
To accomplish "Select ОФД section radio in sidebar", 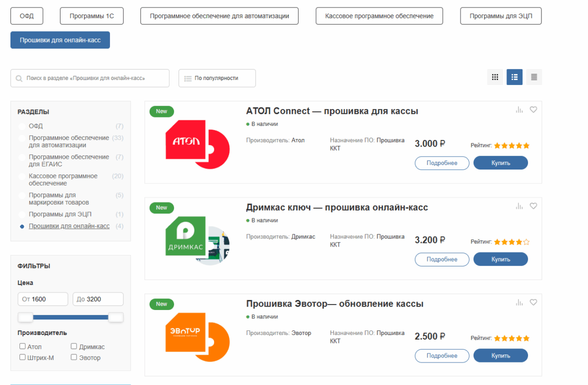I will coord(22,126).
